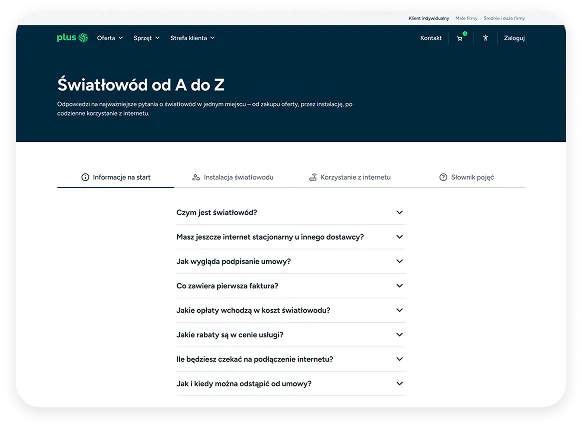Switch to Korzystanie z internetu tab
583x428 pixels.
(350, 177)
